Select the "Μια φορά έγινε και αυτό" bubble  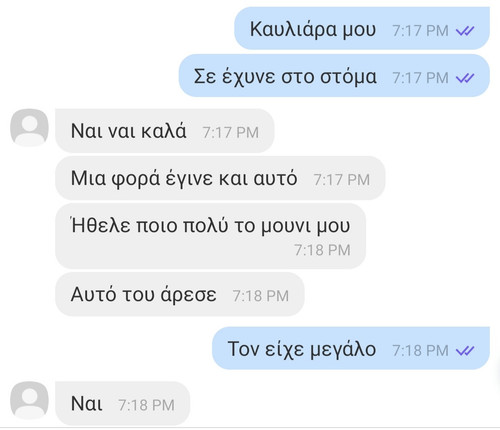pyautogui.click(x=220, y=178)
